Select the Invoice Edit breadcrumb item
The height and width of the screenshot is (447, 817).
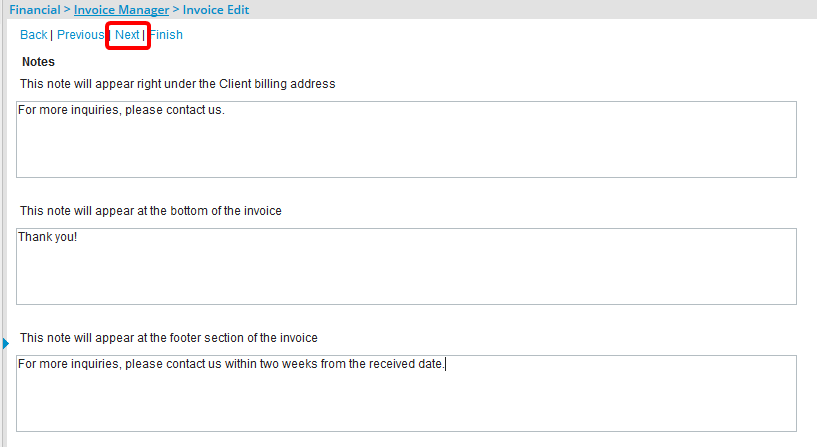click(x=216, y=10)
